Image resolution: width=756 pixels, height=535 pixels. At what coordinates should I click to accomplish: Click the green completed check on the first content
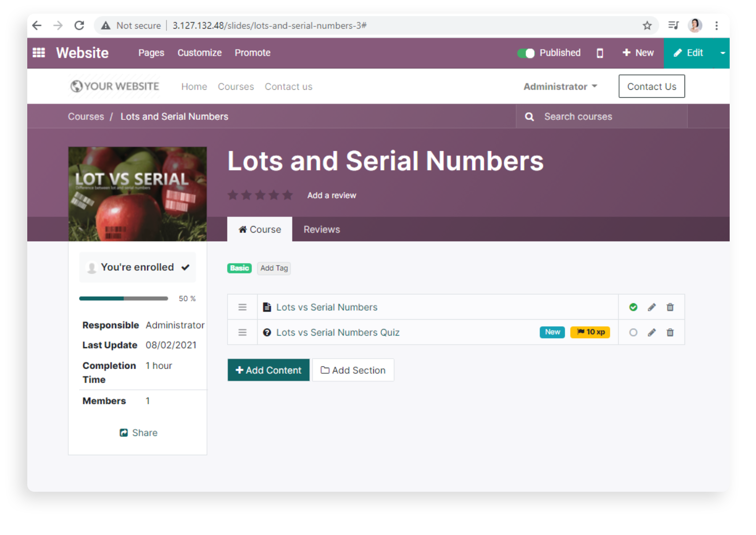[633, 307]
